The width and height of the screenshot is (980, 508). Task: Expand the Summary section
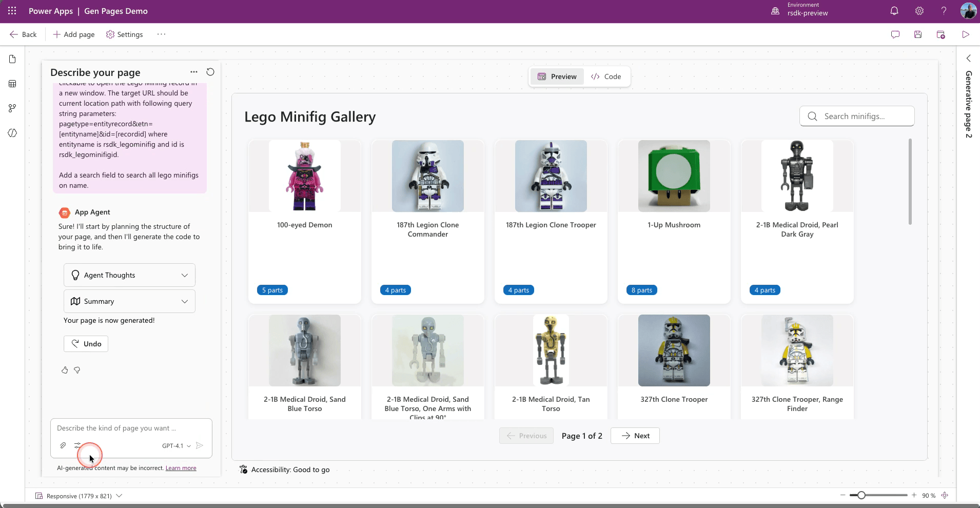point(129,301)
